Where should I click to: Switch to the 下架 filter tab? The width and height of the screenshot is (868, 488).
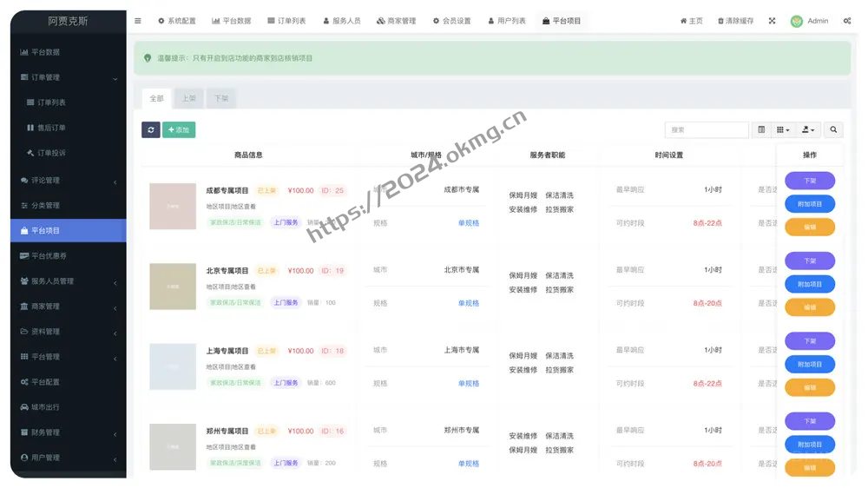(x=221, y=98)
